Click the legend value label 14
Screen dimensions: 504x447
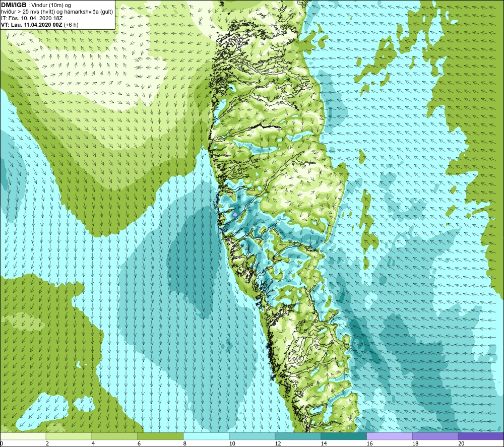click(x=324, y=443)
